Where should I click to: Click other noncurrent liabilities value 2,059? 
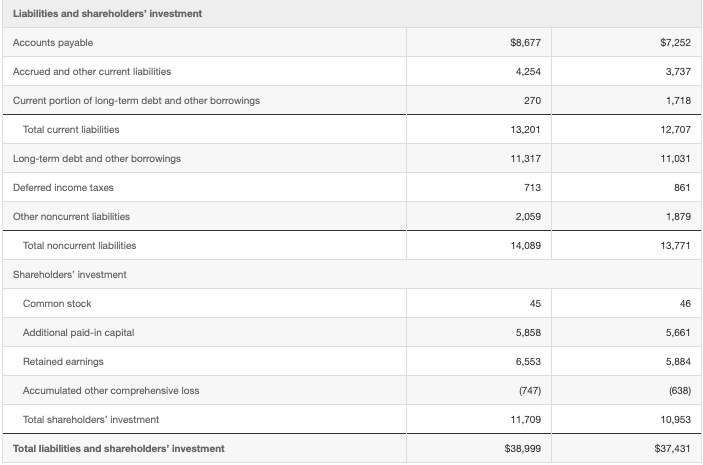pos(528,217)
